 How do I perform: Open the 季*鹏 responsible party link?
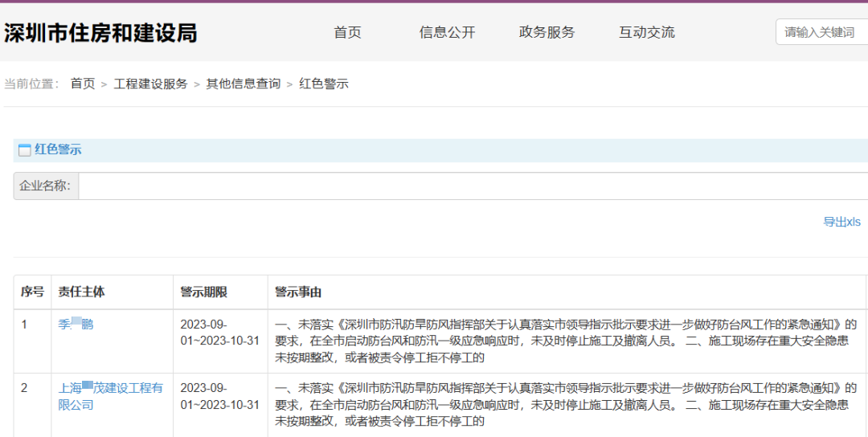[x=76, y=325]
